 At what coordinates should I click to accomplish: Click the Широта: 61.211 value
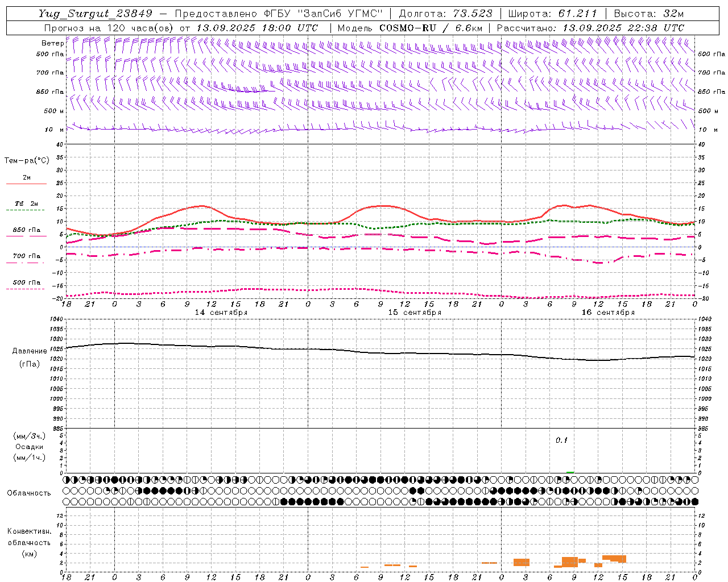552,14
